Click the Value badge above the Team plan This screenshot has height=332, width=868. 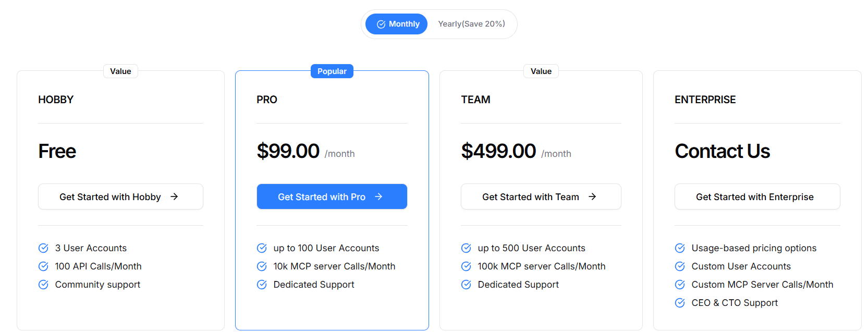coord(541,71)
